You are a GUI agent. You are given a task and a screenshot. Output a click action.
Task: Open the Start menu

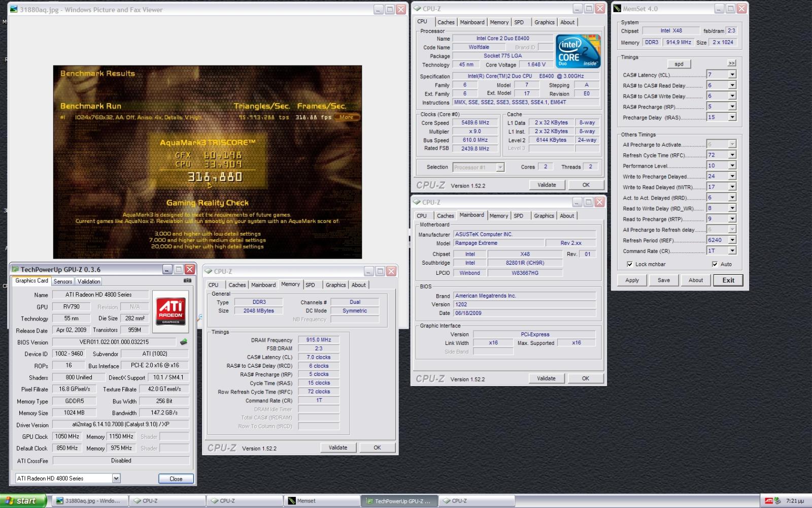click(23, 501)
